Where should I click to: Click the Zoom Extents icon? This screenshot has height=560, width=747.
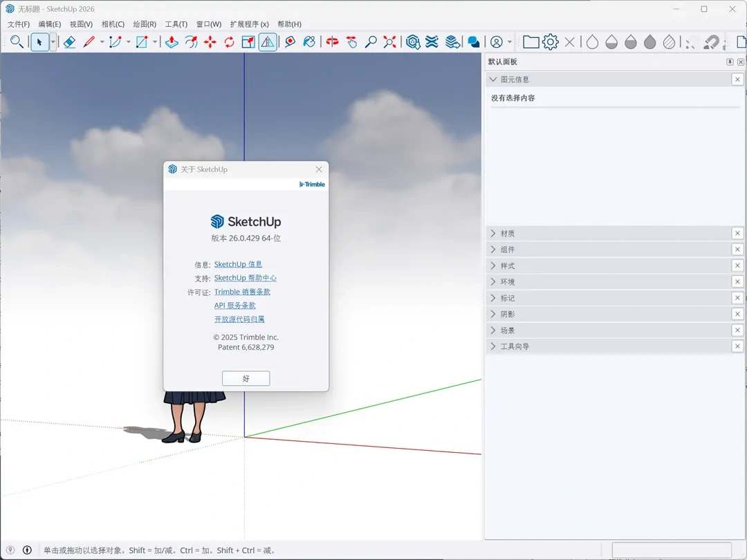[390, 42]
